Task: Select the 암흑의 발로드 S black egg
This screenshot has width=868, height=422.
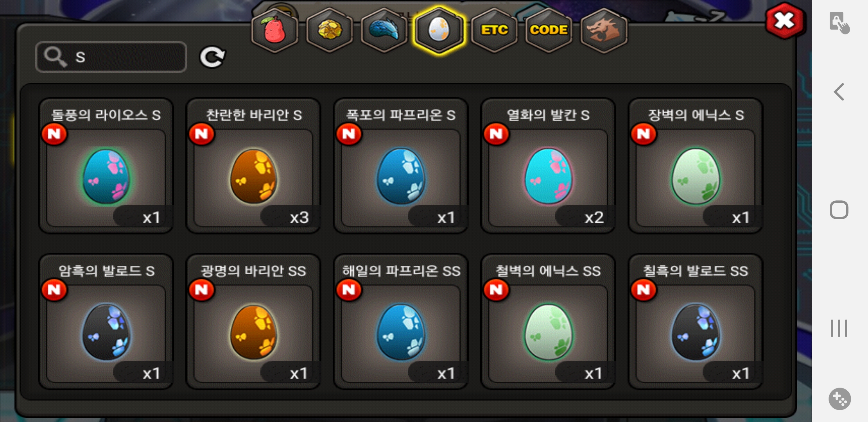Action: (106, 322)
